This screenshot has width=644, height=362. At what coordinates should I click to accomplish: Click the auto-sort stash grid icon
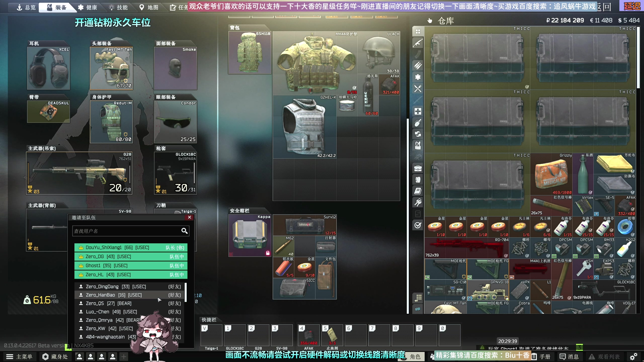tap(418, 298)
